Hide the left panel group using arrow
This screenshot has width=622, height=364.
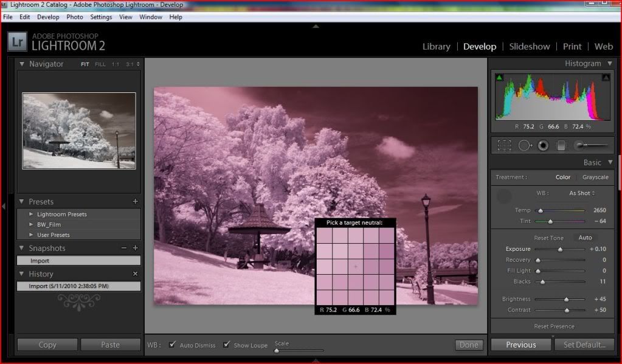pyautogui.click(x=4, y=206)
